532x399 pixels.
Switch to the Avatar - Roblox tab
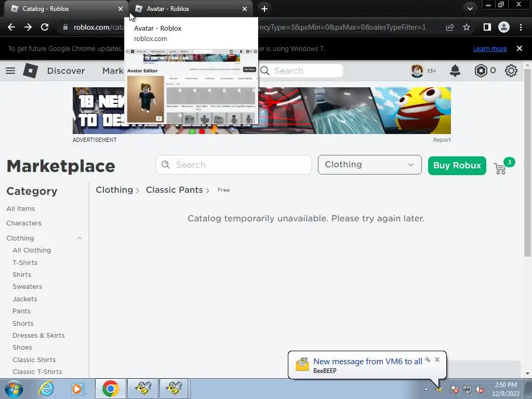pos(190,9)
